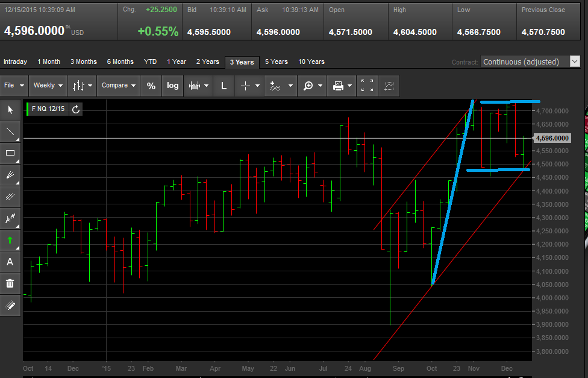Click the YTD range link
This screenshot has width=588, height=378.
point(151,61)
